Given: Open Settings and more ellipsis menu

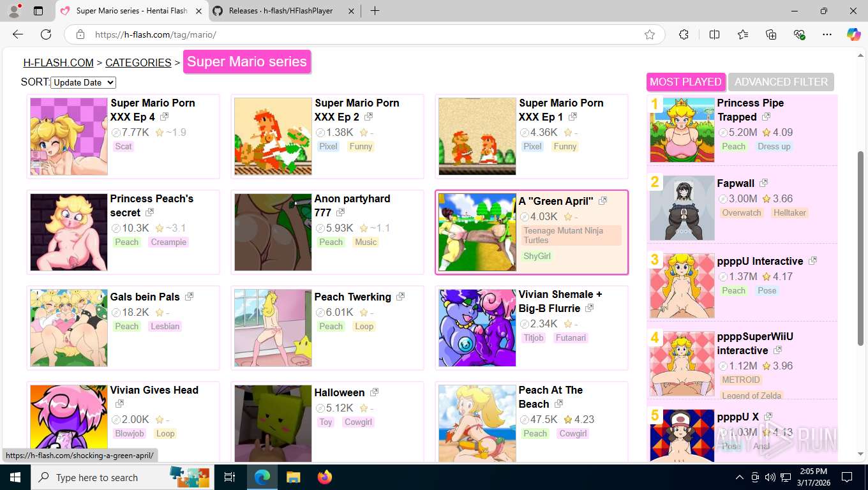Looking at the screenshot, I should 827,34.
